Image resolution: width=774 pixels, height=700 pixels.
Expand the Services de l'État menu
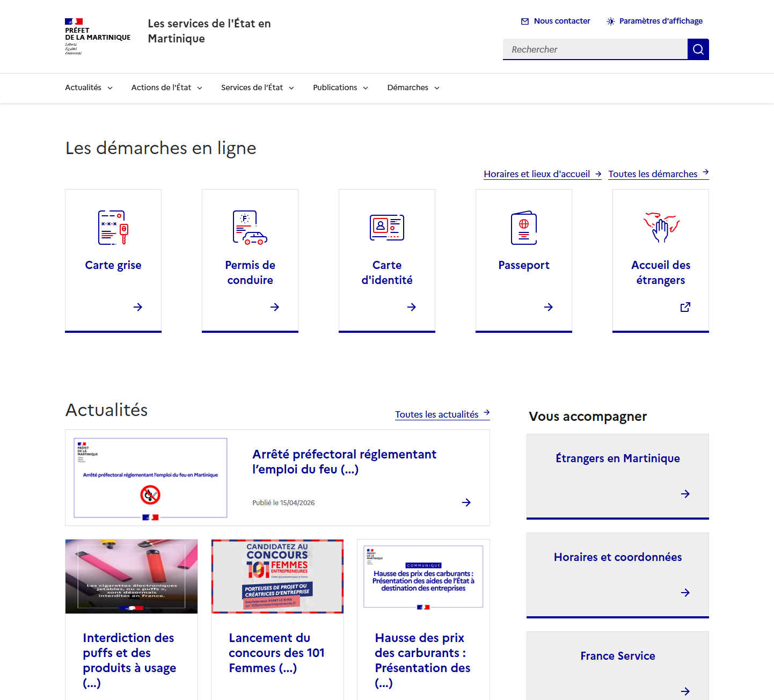coord(258,87)
